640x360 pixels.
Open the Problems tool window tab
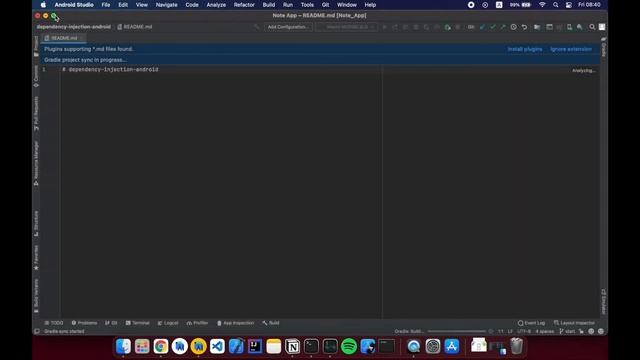click(84, 323)
